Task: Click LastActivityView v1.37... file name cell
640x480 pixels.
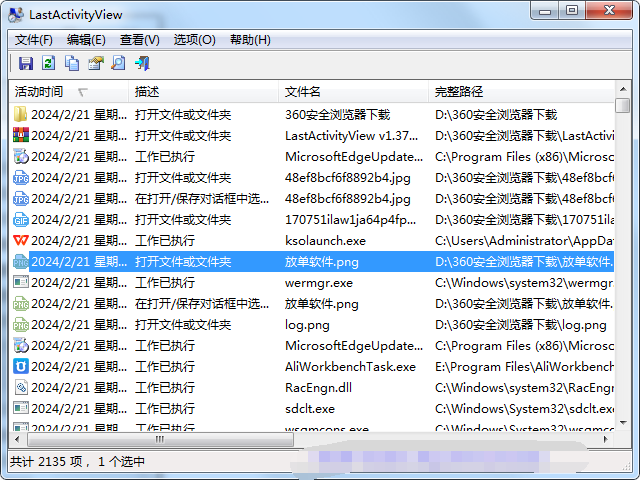Action: point(351,136)
